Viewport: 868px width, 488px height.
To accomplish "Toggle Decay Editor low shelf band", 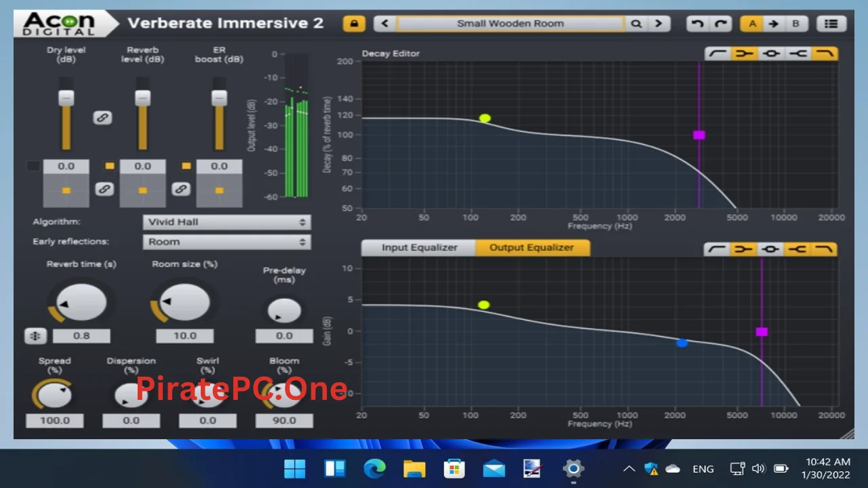I will pyautogui.click(x=744, y=54).
